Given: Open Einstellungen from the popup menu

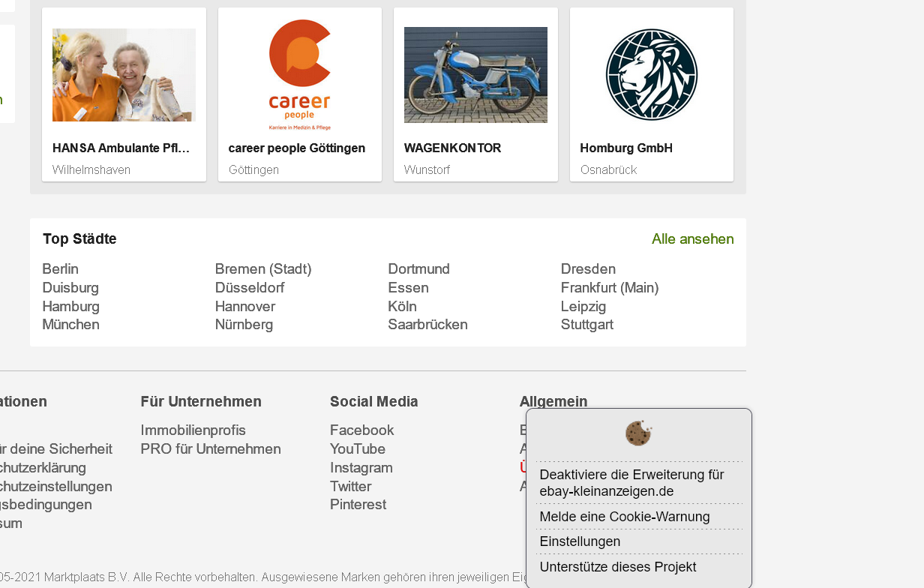Looking at the screenshot, I should [x=580, y=541].
